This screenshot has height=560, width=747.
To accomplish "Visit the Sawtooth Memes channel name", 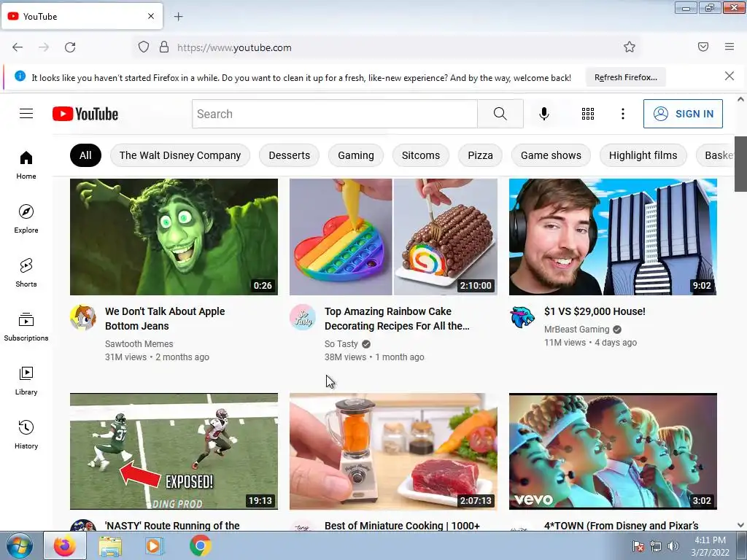I will 139,344.
